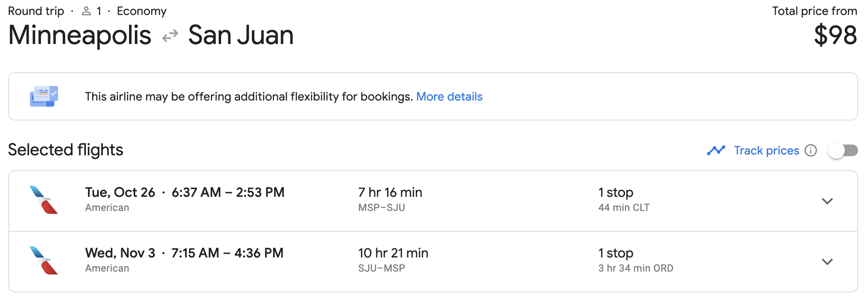Click the booking flexibility ticket icon

43,96
